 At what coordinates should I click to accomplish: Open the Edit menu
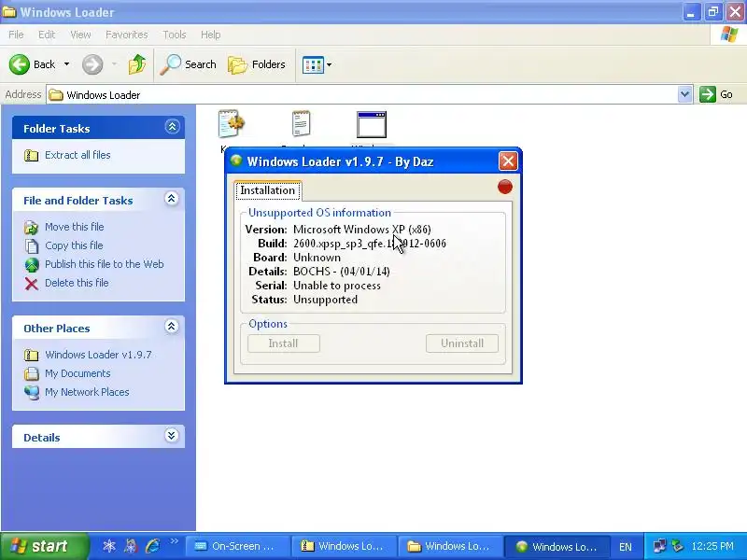coord(46,35)
